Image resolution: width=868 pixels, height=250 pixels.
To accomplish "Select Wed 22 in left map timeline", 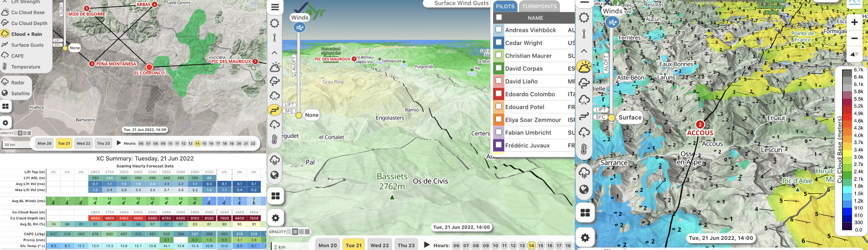I will (x=84, y=144).
